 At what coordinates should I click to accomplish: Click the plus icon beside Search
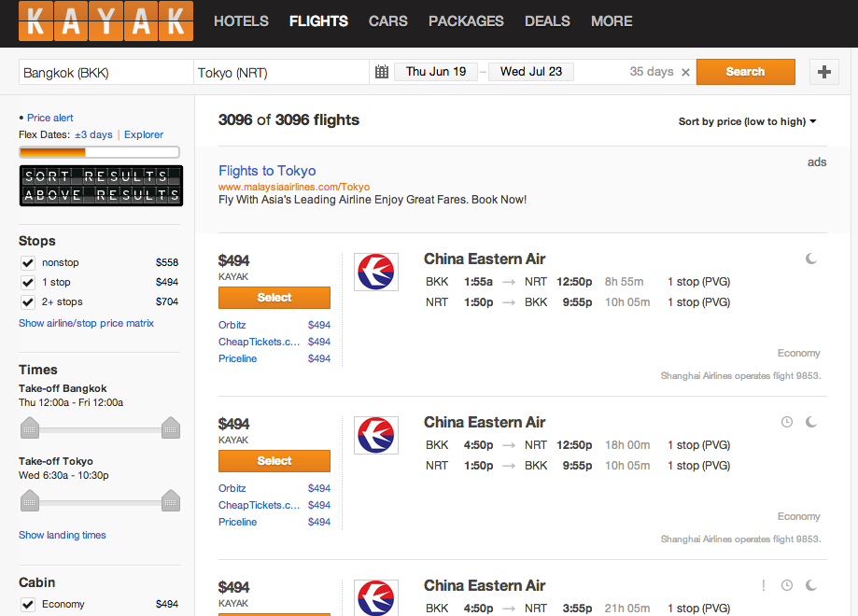pos(824,72)
